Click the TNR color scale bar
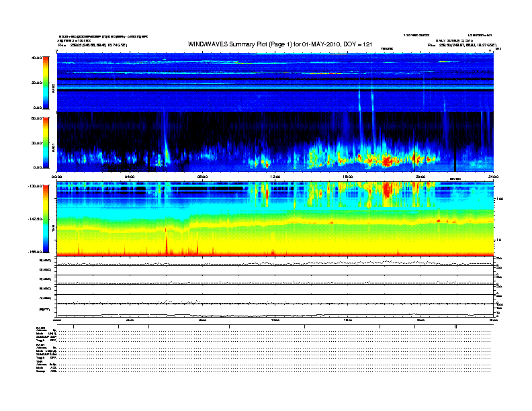Screen dimensions: 532x411 click(46, 219)
